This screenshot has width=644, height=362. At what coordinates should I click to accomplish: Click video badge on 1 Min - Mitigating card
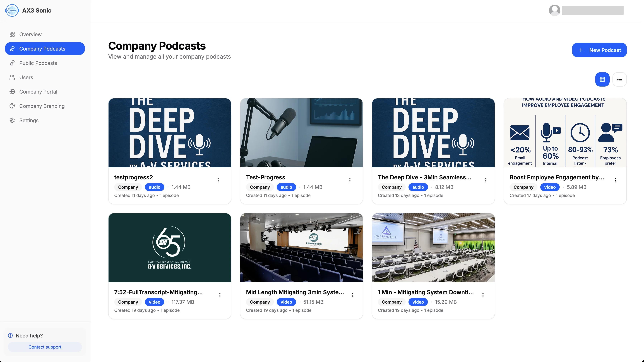[x=418, y=302]
